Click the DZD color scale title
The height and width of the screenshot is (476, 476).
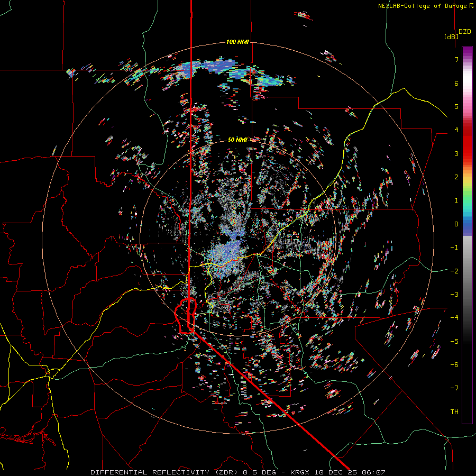tap(465, 32)
